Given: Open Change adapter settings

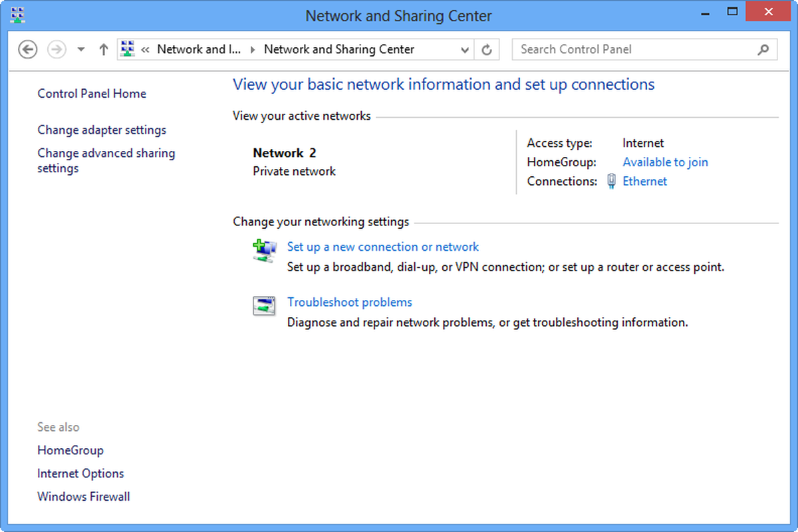Looking at the screenshot, I should [102, 130].
